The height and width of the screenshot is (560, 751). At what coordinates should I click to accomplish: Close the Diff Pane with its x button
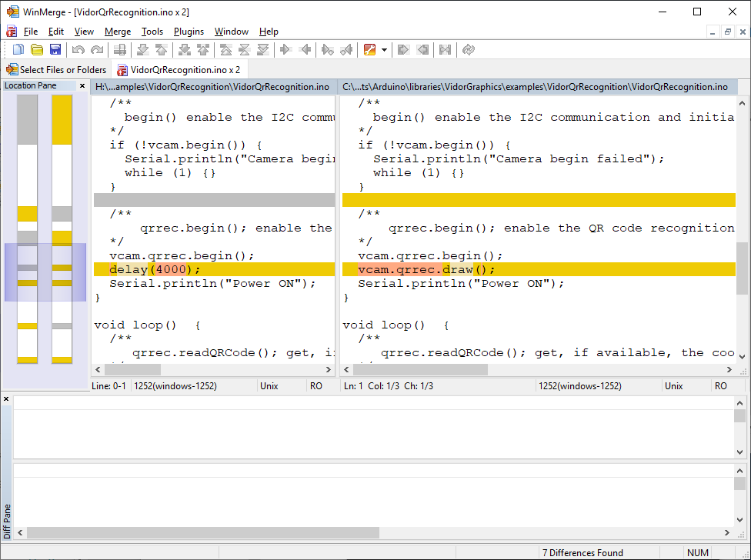coord(6,399)
